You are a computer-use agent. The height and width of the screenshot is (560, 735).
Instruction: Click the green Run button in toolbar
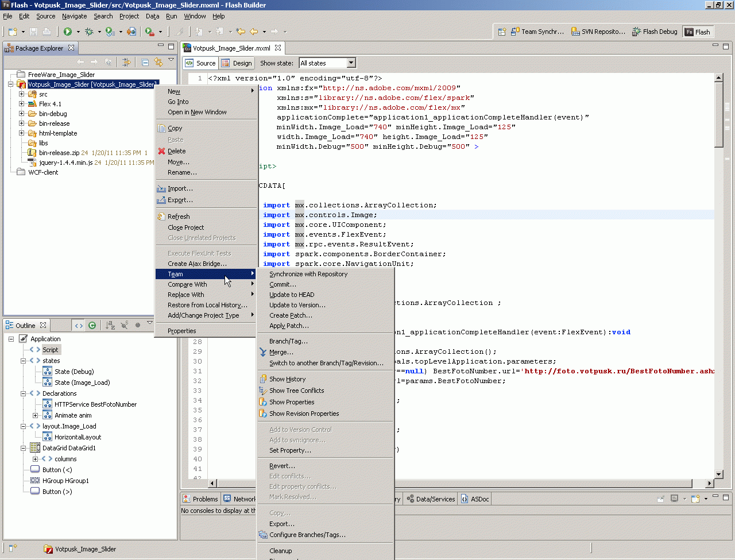pos(68,32)
